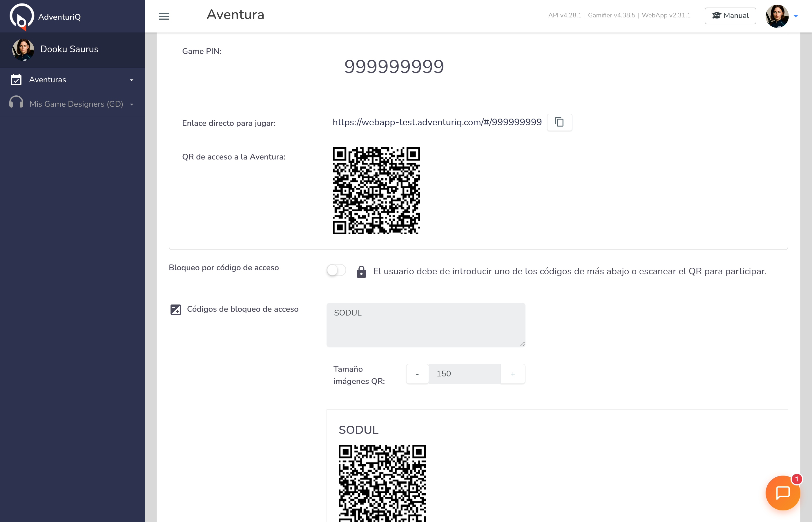This screenshot has height=522, width=812.
Task: Click the Game PIN number 999999999
Action: pyautogui.click(x=394, y=66)
